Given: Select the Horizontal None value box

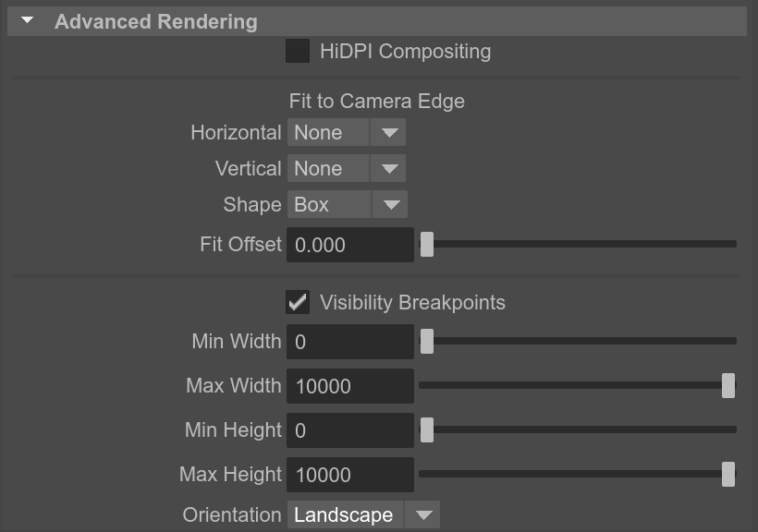Looking at the screenshot, I should tap(329, 132).
